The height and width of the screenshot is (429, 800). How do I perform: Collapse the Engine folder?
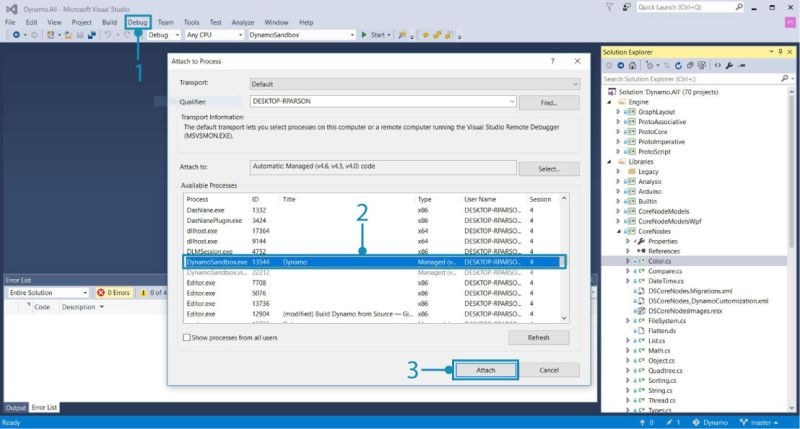click(609, 102)
